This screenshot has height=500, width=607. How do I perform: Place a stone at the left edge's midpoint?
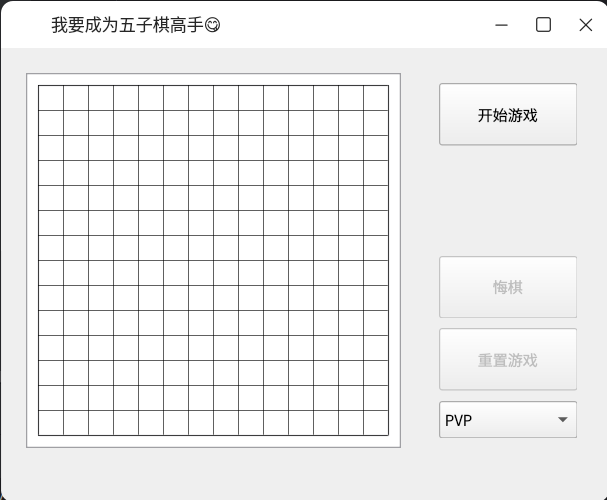pyautogui.click(x=38, y=260)
